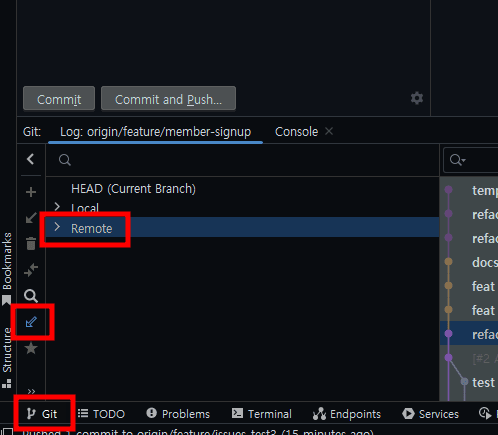The height and width of the screenshot is (435, 498).
Task: Close the Console tab
Action: (329, 131)
